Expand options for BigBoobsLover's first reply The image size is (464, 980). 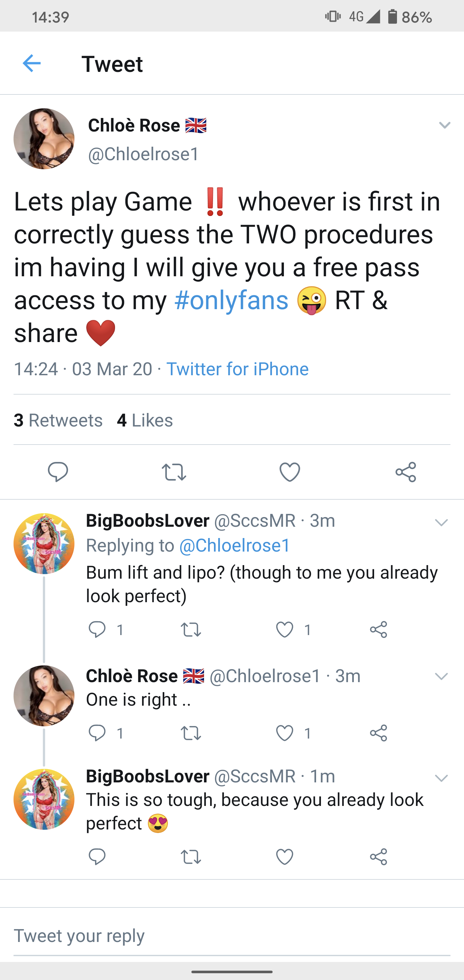coord(441,523)
